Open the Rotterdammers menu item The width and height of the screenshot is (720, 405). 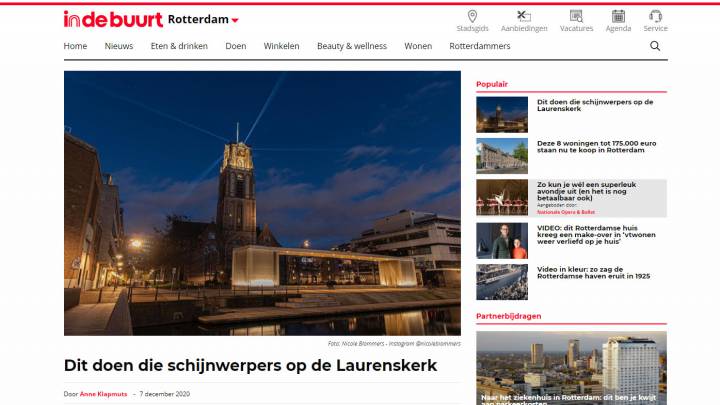480,46
